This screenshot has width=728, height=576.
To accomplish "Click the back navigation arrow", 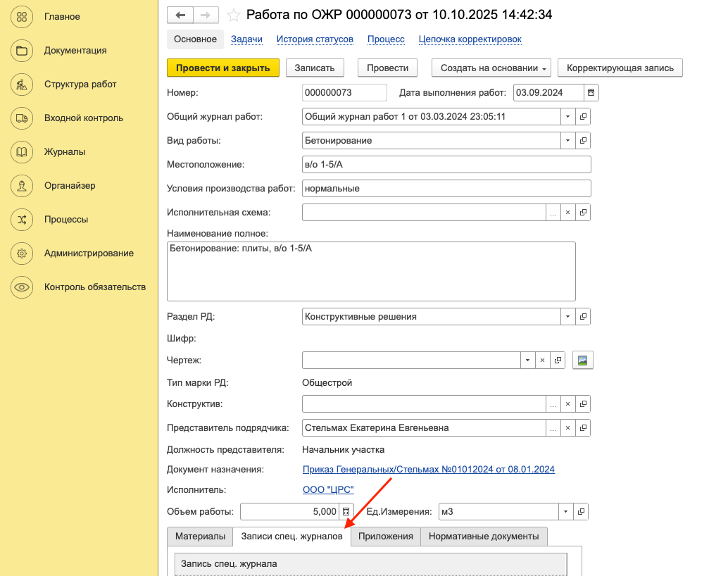I will pos(180,15).
